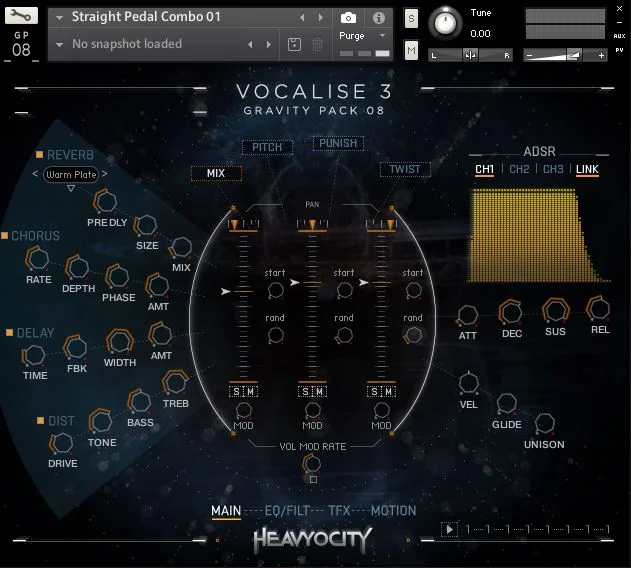Adjust the VOL MOD RATE knob
This screenshot has width=631, height=568.
coord(311,464)
